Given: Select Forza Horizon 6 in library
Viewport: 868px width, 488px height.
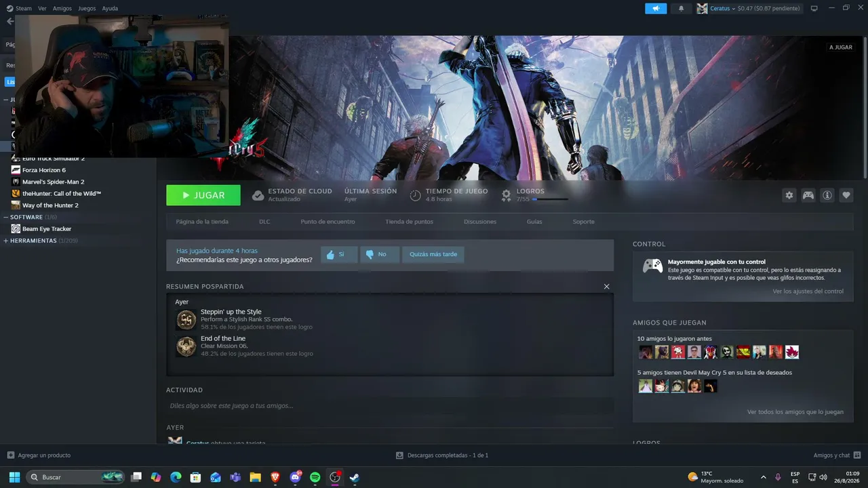Looking at the screenshot, I should [44, 170].
